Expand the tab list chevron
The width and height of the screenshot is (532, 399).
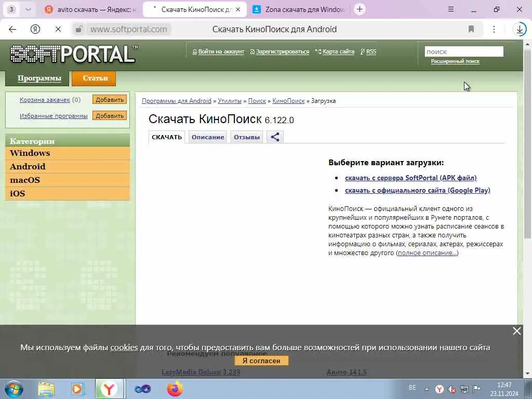(28, 9)
